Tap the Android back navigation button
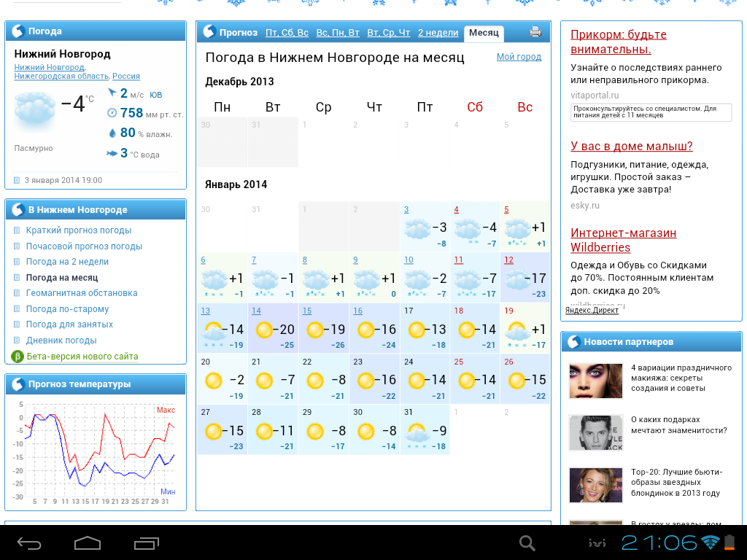 click(x=29, y=543)
